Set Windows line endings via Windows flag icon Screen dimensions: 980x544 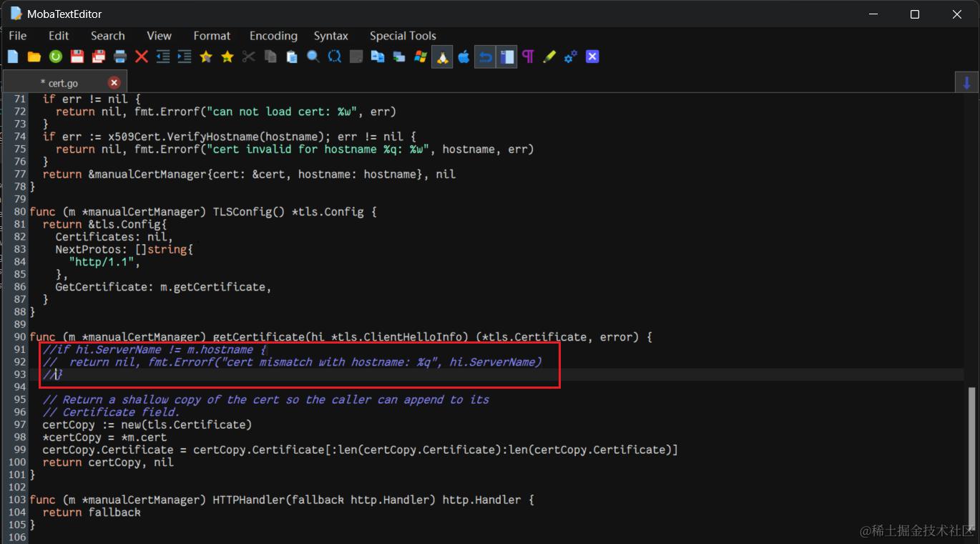pyautogui.click(x=421, y=57)
